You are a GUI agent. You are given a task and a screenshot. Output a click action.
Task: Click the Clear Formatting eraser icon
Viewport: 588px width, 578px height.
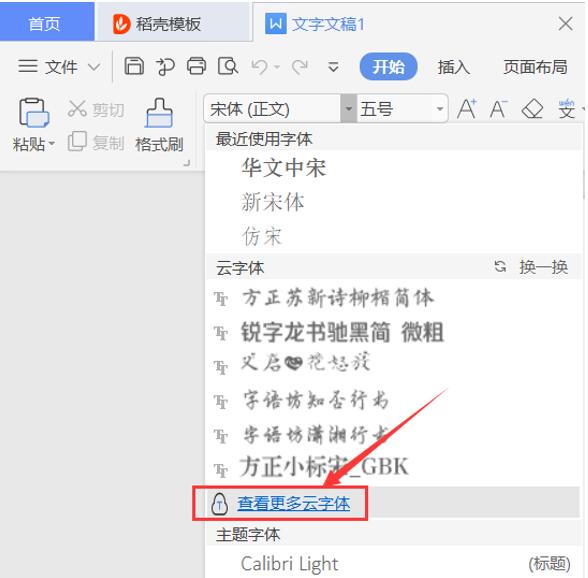(532, 109)
